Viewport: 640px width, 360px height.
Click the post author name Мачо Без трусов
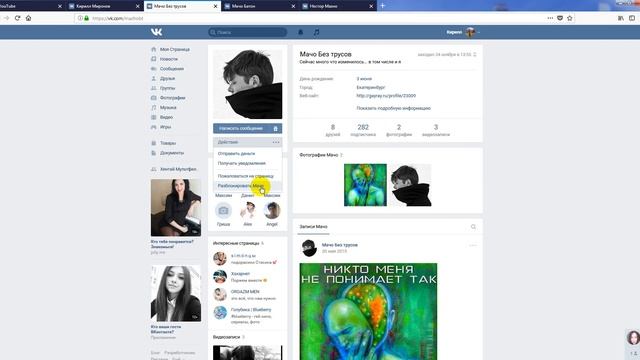click(340, 245)
